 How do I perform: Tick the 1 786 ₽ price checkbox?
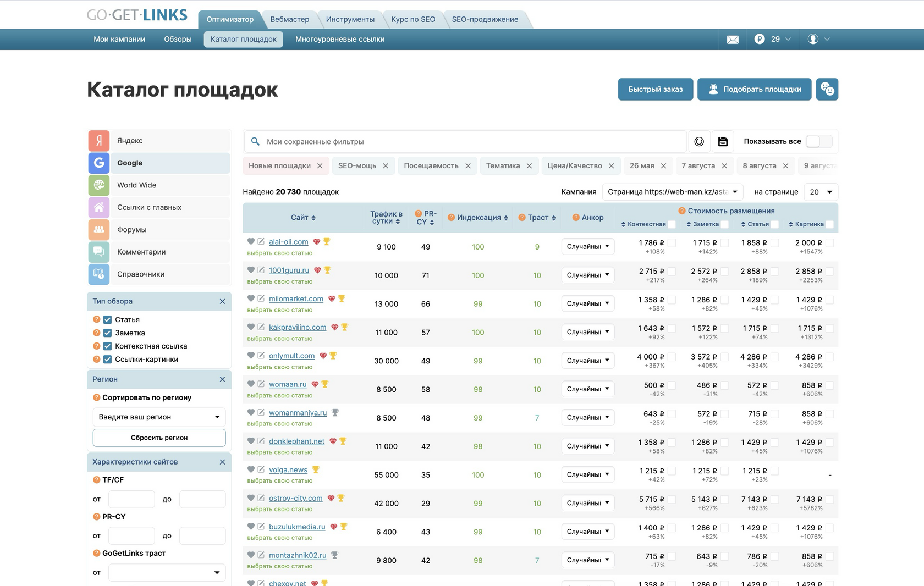click(672, 242)
